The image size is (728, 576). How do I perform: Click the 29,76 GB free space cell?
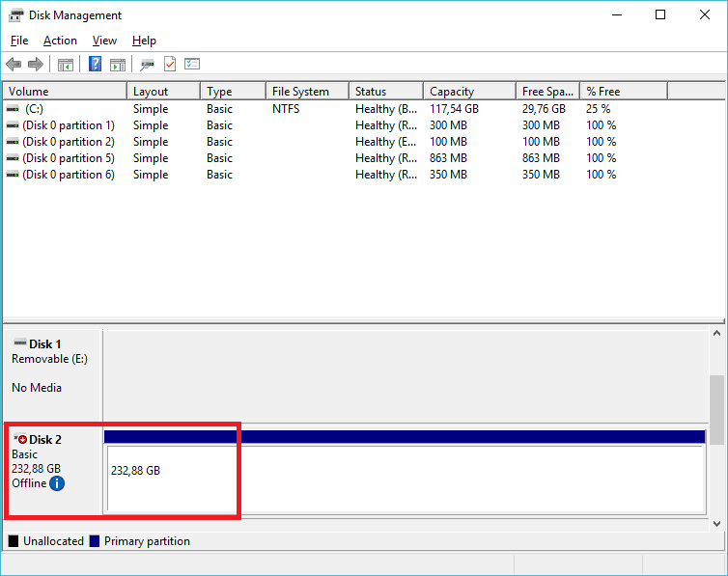coord(544,109)
